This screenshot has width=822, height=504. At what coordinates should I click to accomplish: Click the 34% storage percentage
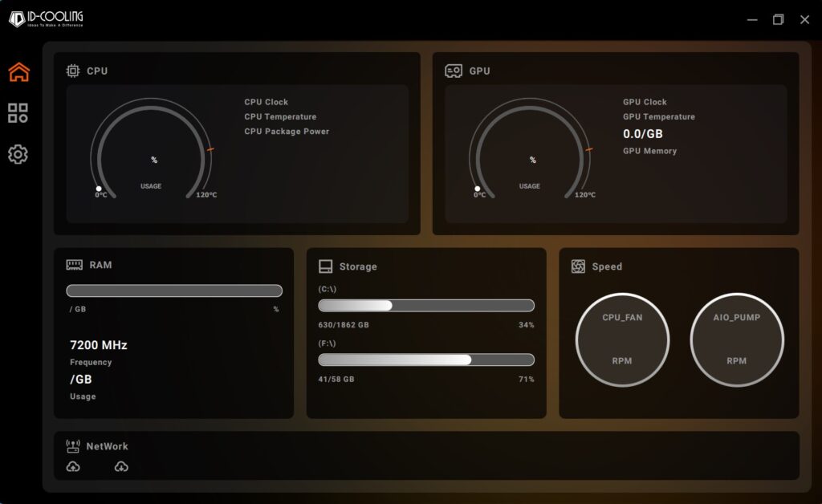[527, 325]
